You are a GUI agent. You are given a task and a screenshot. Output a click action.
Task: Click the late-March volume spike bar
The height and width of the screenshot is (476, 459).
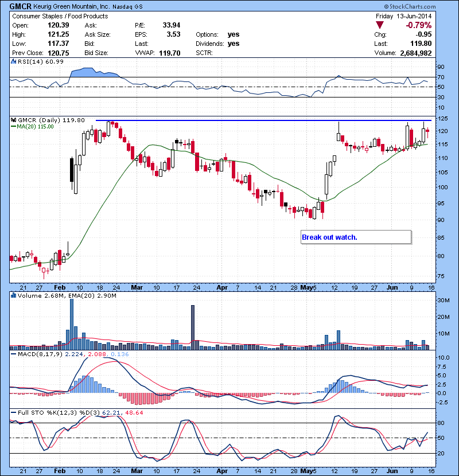(x=193, y=327)
